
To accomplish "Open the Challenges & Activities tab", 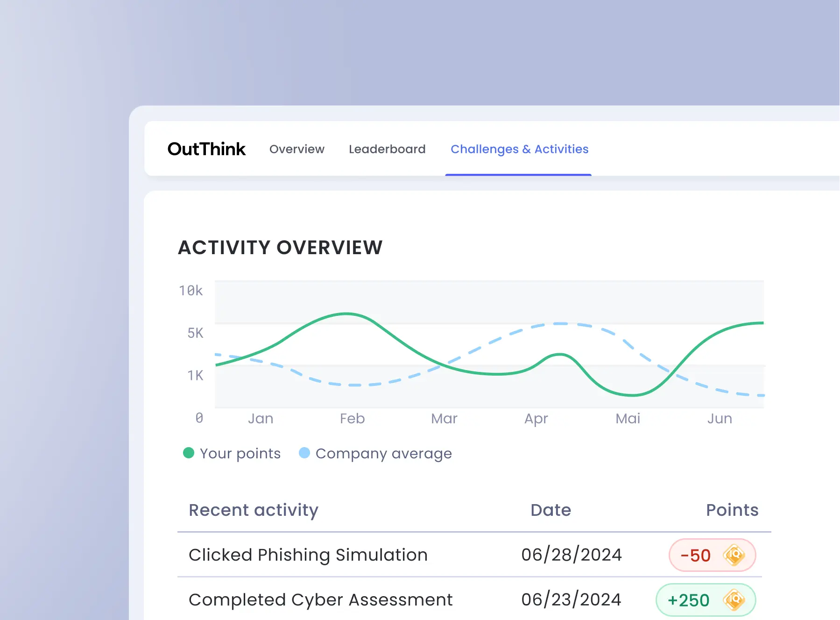I will point(519,149).
